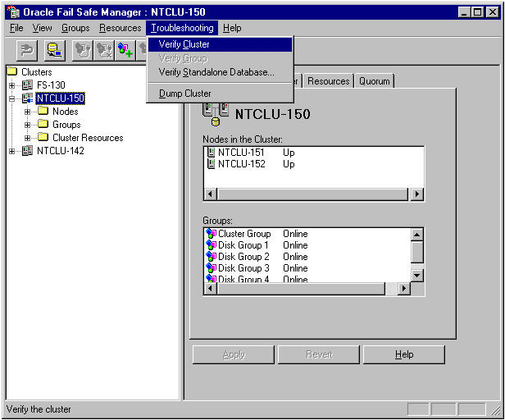Collapse the NTCLU-150 cluster node
This screenshot has height=420, width=505.
[x=12, y=98]
